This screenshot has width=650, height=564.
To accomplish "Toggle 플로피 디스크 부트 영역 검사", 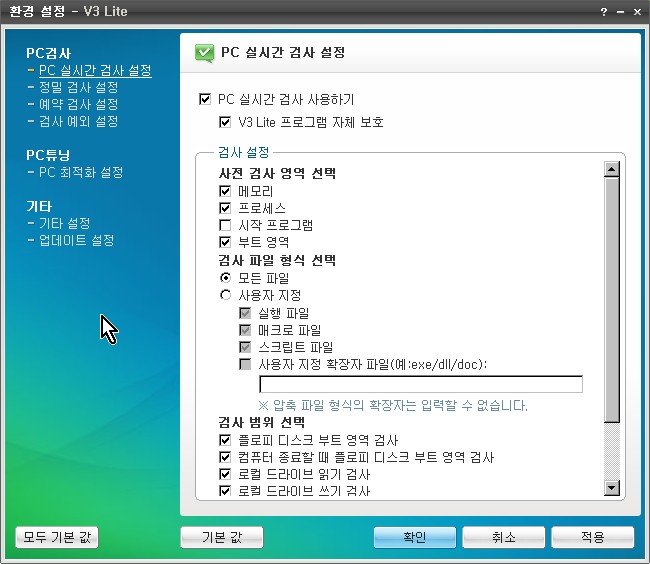I will 225,440.
